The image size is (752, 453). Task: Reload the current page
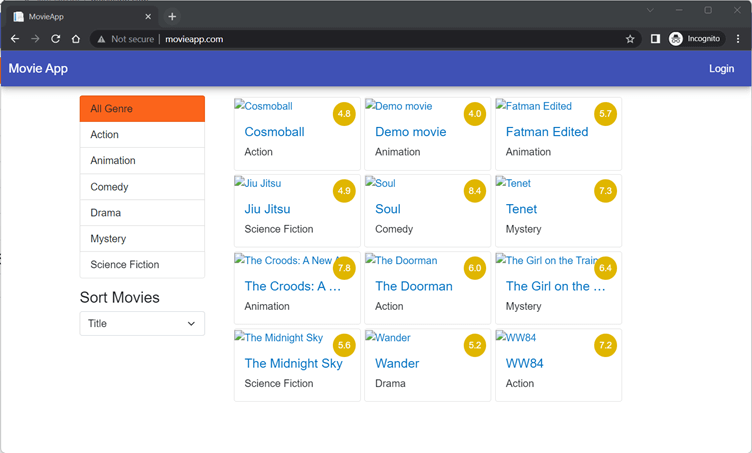pos(55,39)
